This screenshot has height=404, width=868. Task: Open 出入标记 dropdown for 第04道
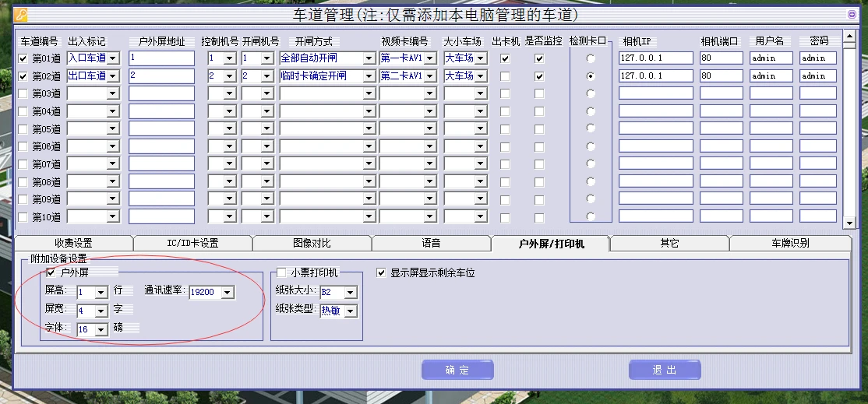click(x=113, y=111)
